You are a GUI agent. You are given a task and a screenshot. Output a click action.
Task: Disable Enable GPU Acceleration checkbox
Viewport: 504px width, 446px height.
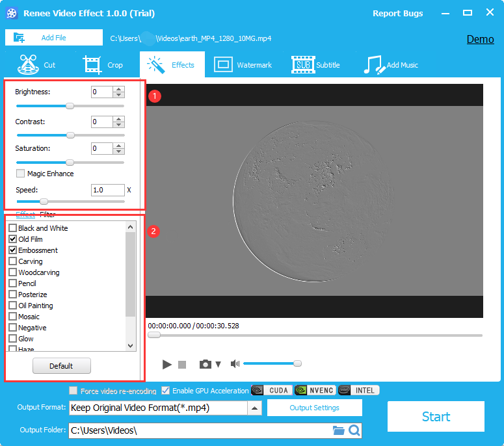point(166,391)
